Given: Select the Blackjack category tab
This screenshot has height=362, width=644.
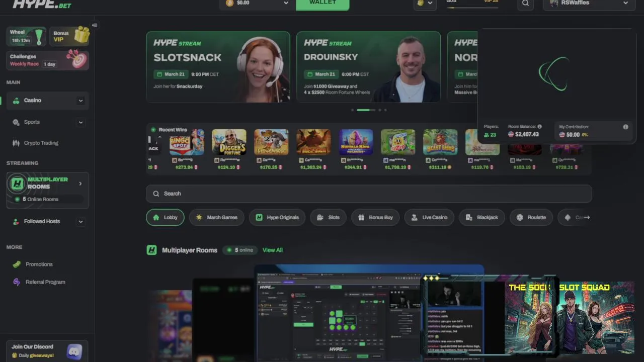Looking at the screenshot, I should point(482,217).
